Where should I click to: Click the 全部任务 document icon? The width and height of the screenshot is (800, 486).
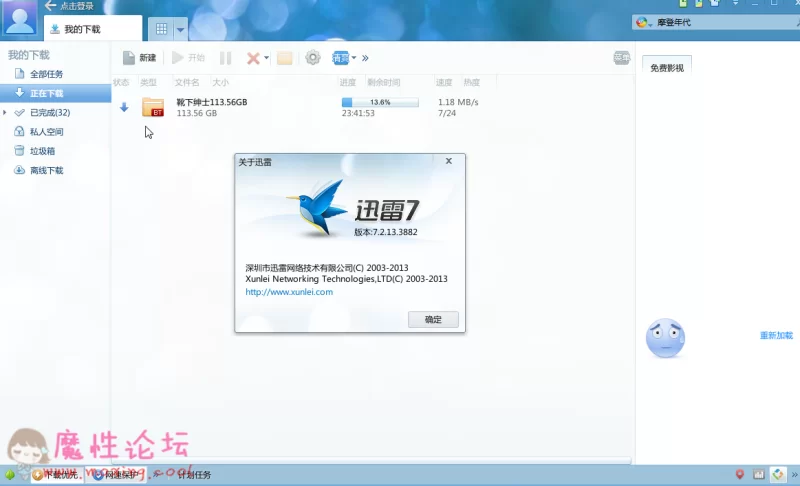[19, 73]
